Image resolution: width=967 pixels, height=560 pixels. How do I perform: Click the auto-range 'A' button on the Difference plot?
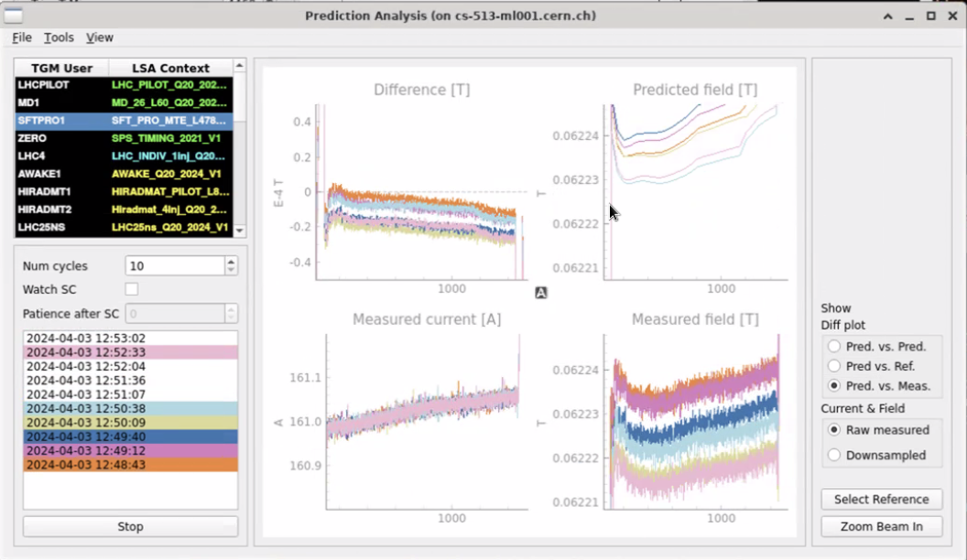pos(541,293)
